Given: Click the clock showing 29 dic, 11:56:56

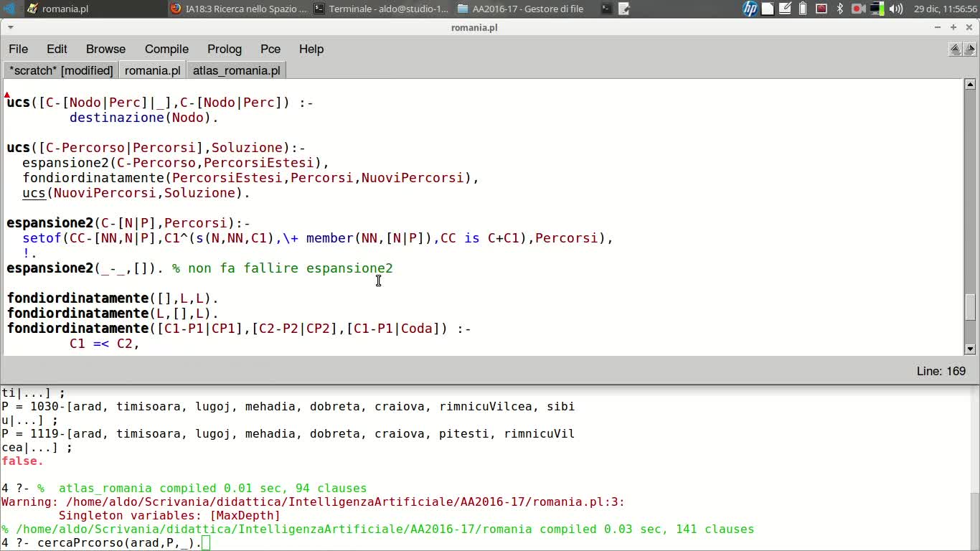Looking at the screenshot, I should pos(945,9).
